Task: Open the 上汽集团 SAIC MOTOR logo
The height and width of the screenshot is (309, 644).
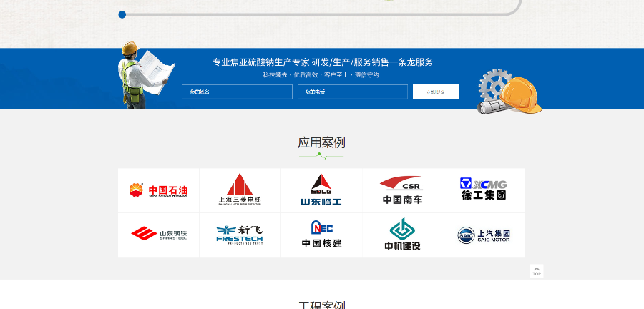Action: pyautogui.click(x=484, y=235)
